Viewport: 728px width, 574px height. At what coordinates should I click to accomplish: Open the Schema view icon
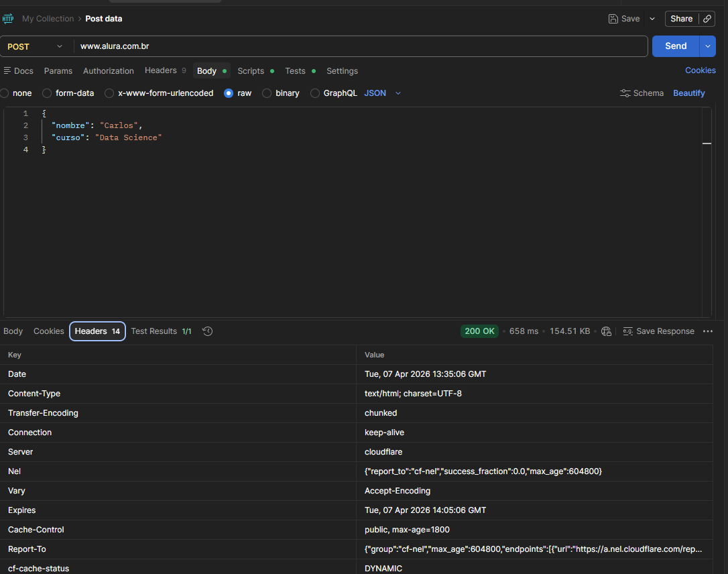625,93
